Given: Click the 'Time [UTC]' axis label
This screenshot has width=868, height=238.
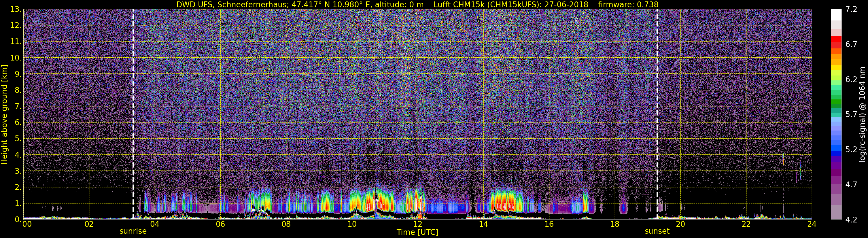Looking at the screenshot, I should [x=417, y=232].
